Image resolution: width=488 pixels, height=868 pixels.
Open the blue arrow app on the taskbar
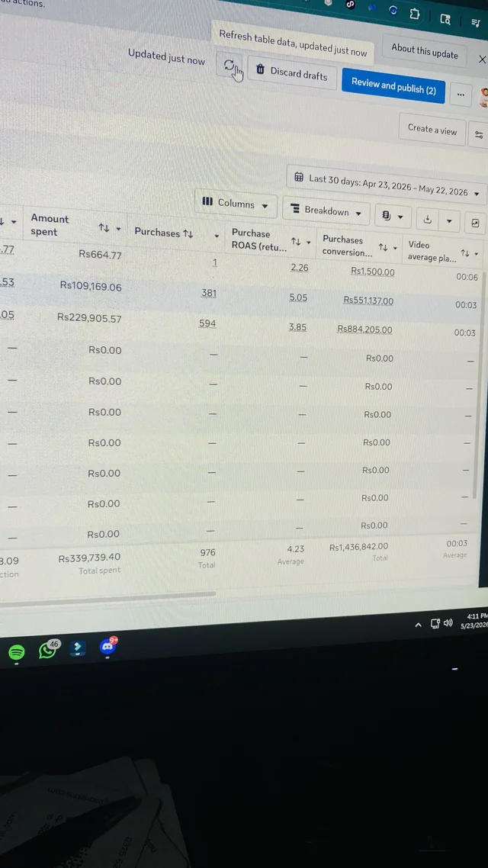click(78, 648)
